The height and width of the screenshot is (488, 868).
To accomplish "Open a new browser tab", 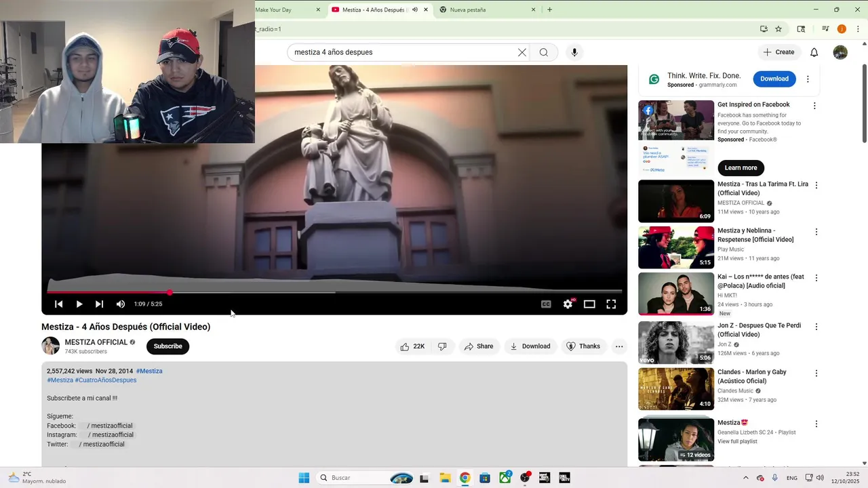I will 549,9.
